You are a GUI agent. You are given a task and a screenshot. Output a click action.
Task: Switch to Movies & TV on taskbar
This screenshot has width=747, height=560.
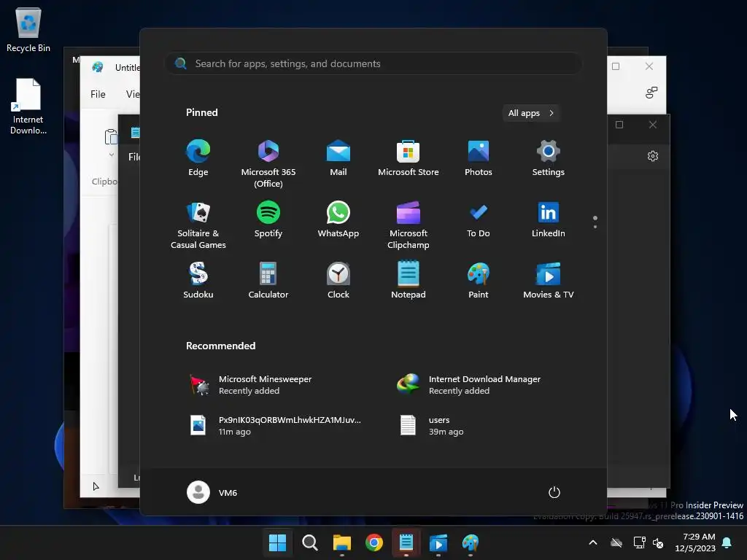tap(438, 542)
